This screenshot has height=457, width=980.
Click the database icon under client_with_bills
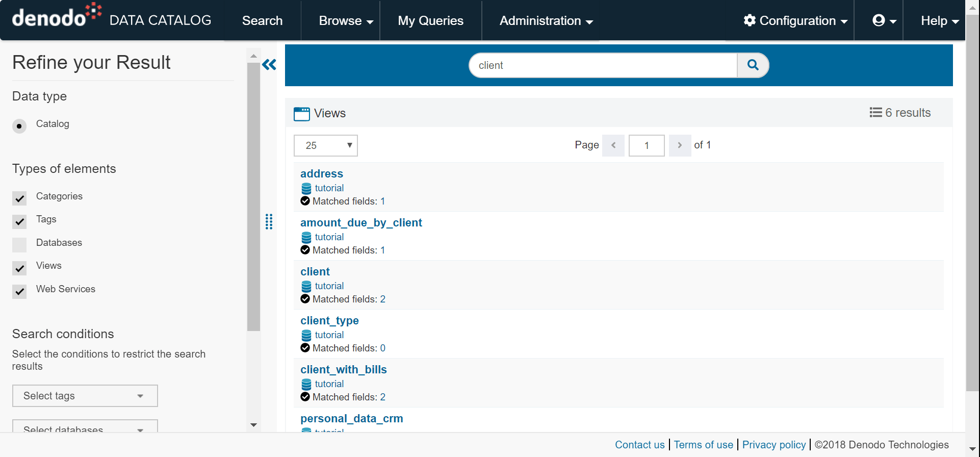[306, 384]
